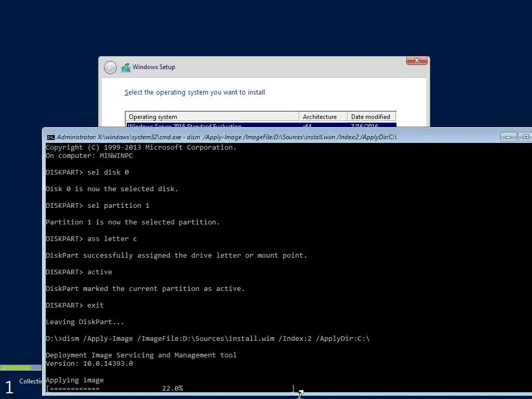Sort by Date modified column header
The width and height of the screenshot is (532, 399).
[x=372, y=117]
